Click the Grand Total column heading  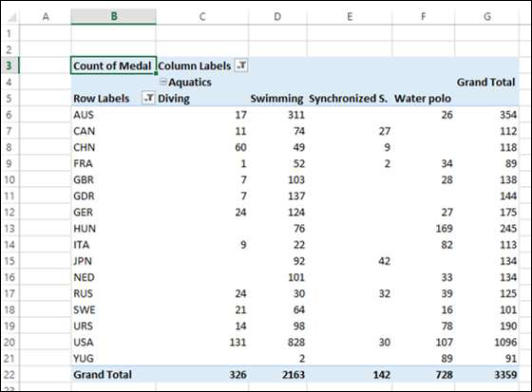click(x=485, y=82)
